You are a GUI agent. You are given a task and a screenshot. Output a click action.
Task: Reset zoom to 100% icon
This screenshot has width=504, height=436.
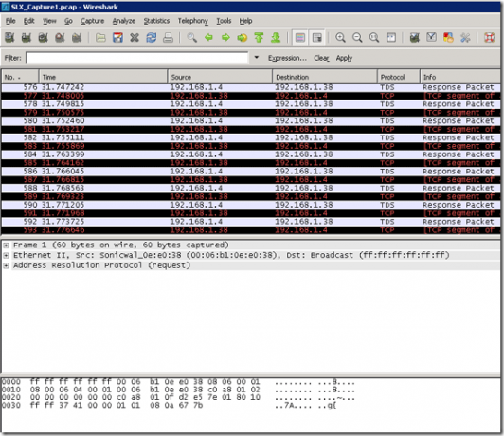pyautogui.click(x=374, y=38)
